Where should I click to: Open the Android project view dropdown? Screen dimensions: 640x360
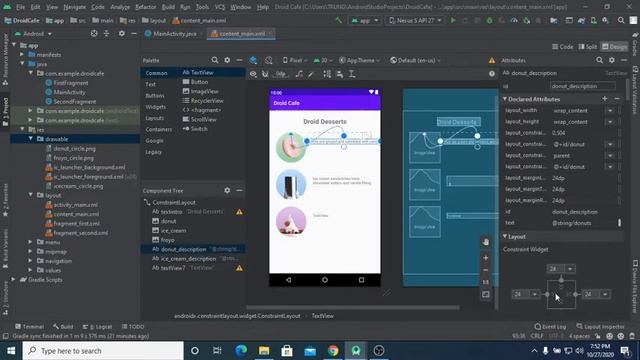tap(33, 34)
